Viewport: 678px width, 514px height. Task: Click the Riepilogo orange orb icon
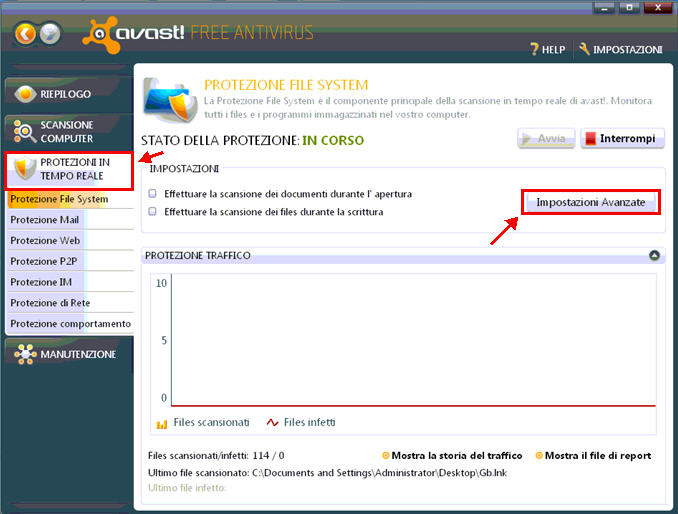(25, 94)
